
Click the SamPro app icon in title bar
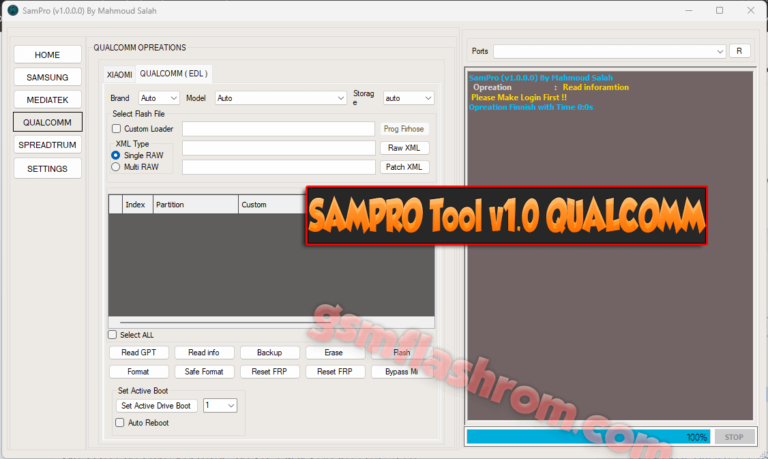coord(12,10)
